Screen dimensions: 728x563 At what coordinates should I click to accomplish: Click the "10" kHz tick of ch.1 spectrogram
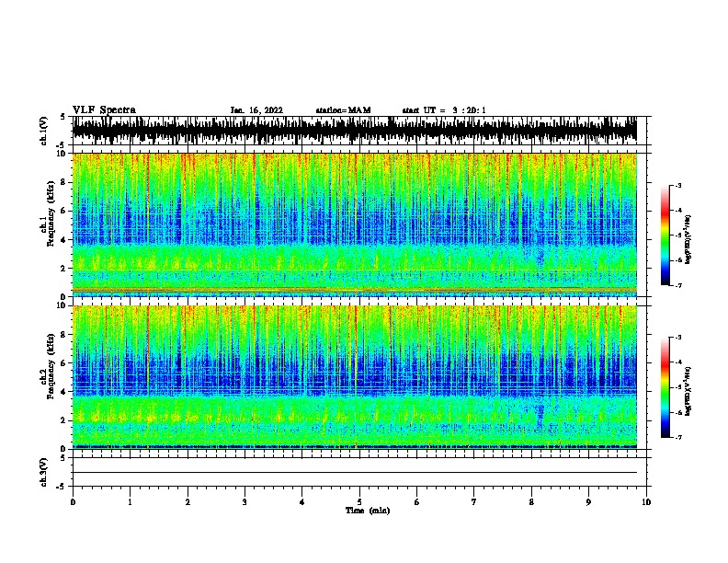63,154
